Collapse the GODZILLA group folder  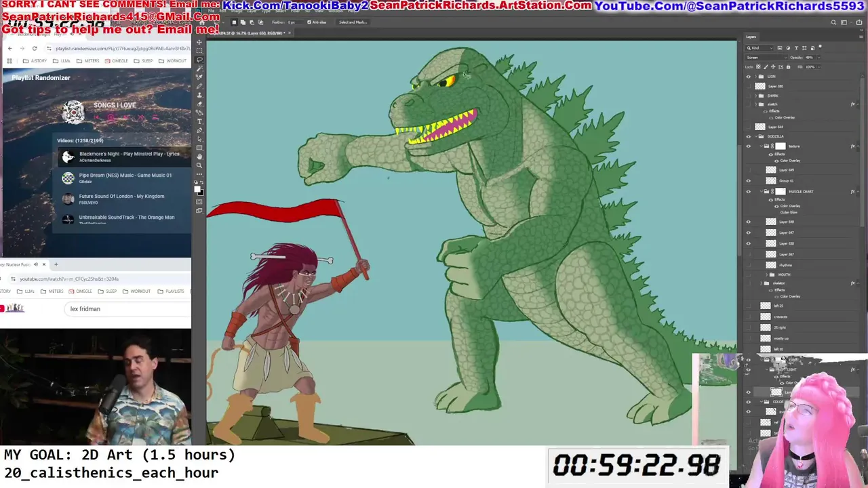point(755,136)
